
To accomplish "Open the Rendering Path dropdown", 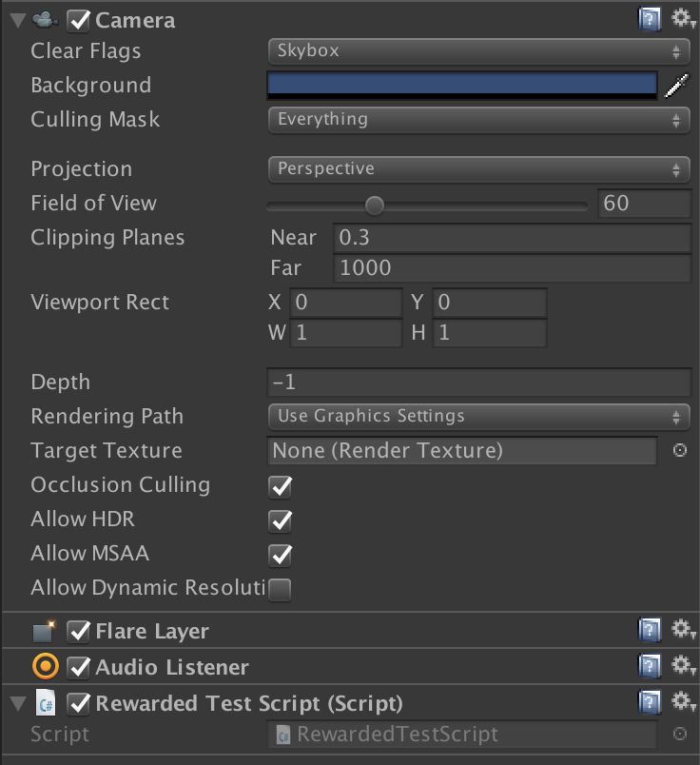I will coord(478,417).
